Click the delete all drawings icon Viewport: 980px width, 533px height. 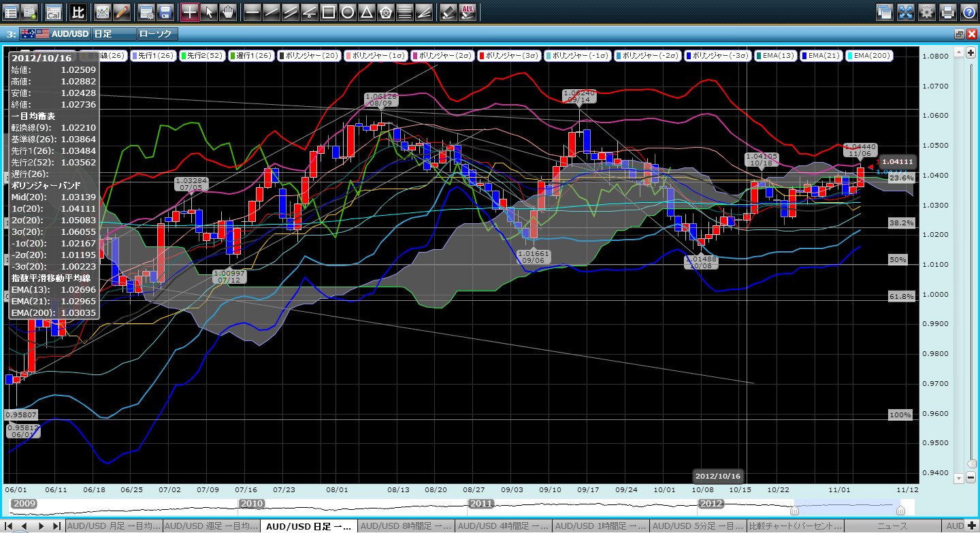pyautogui.click(x=468, y=12)
